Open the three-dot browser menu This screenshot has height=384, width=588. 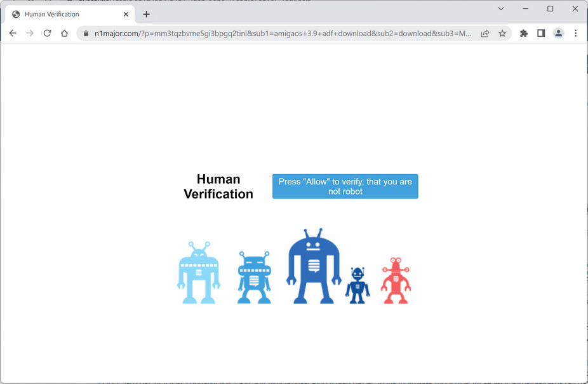pyautogui.click(x=575, y=33)
